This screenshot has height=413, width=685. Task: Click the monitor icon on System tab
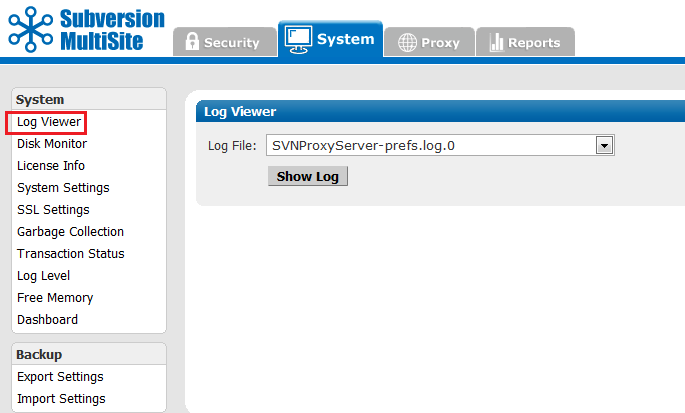click(x=298, y=39)
